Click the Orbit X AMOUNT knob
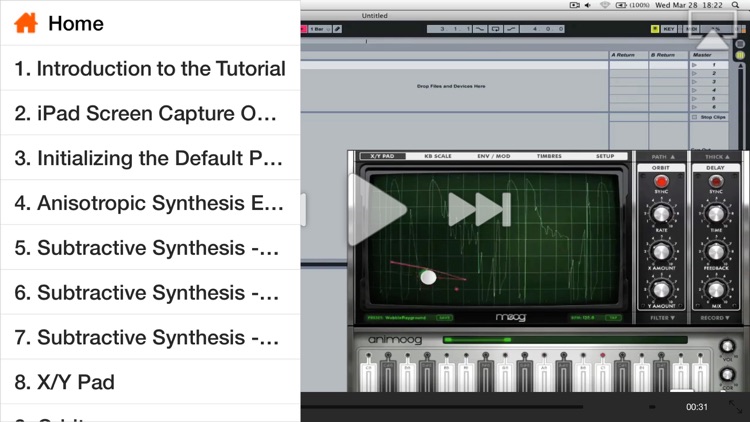Screen dimensions: 750x422 661,252
